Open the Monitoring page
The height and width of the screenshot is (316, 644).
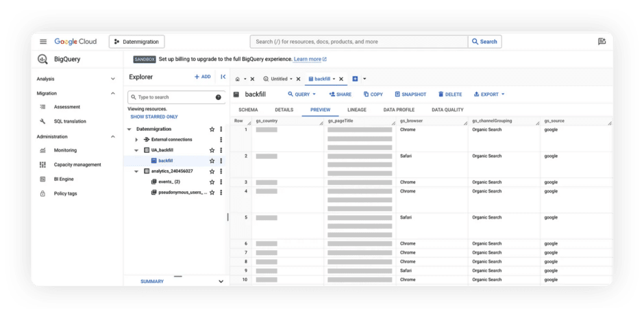pyautogui.click(x=65, y=150)
